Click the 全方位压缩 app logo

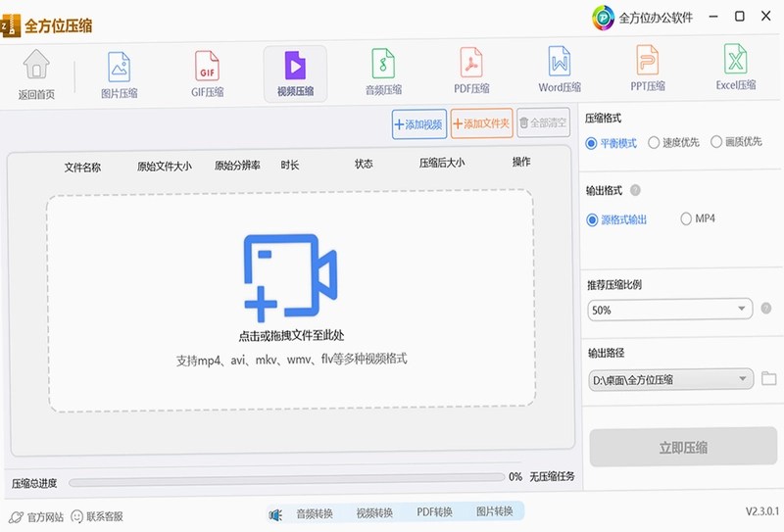coord(11,25)
